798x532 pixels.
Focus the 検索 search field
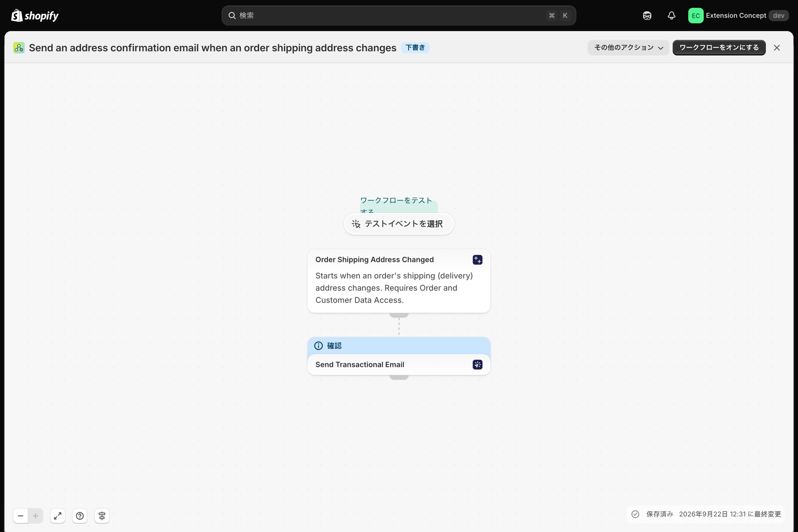click(399, 15)
